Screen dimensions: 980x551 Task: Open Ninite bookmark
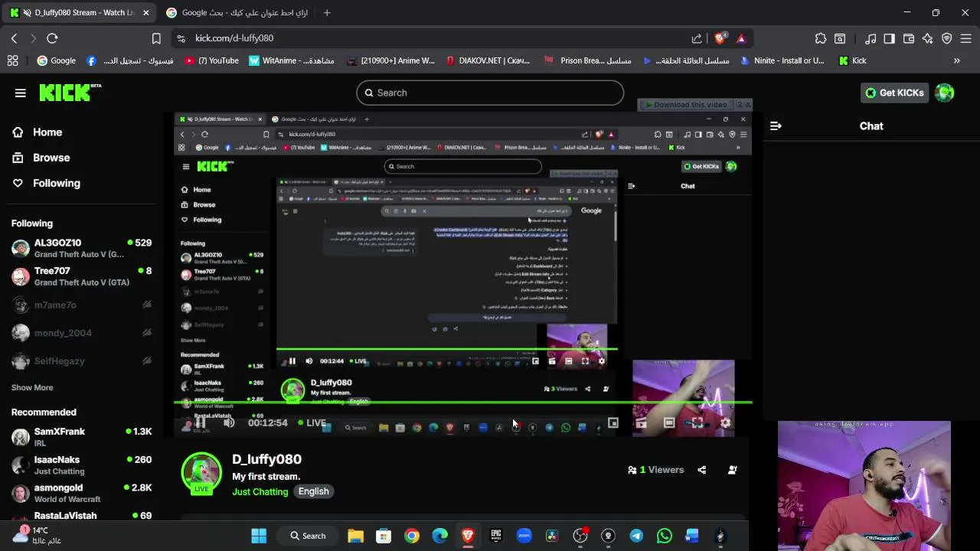(782, 60)
